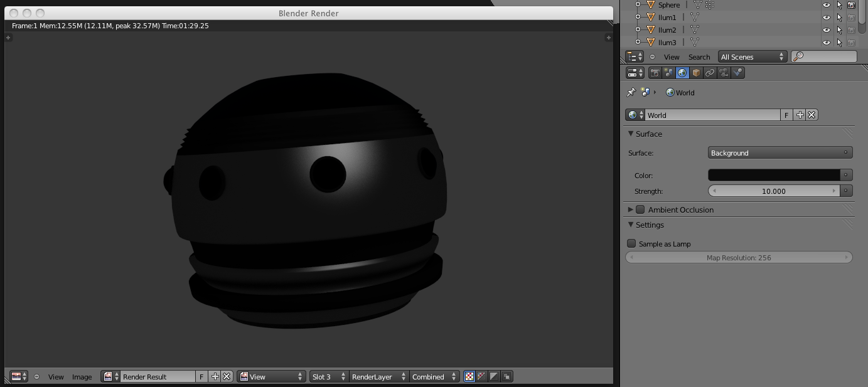The image size is (868, 387).
Task: Click the world background Color swatch
Action: pos(773,175)
